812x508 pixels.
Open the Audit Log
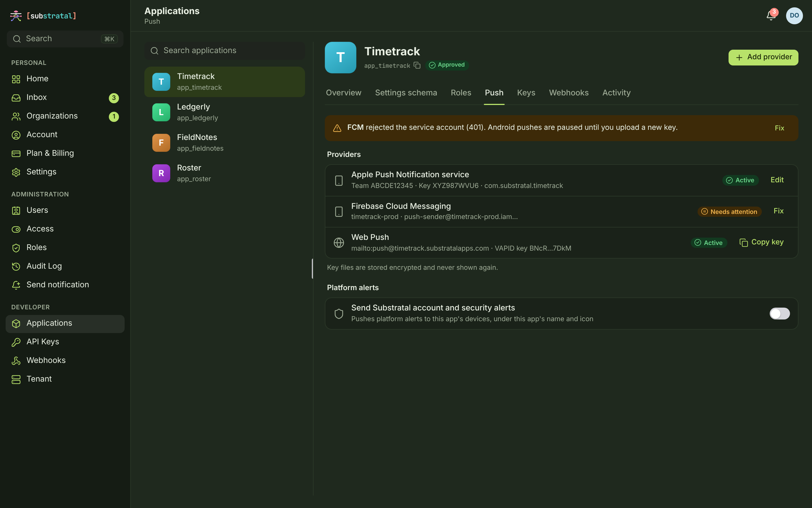tap(65, 266)
